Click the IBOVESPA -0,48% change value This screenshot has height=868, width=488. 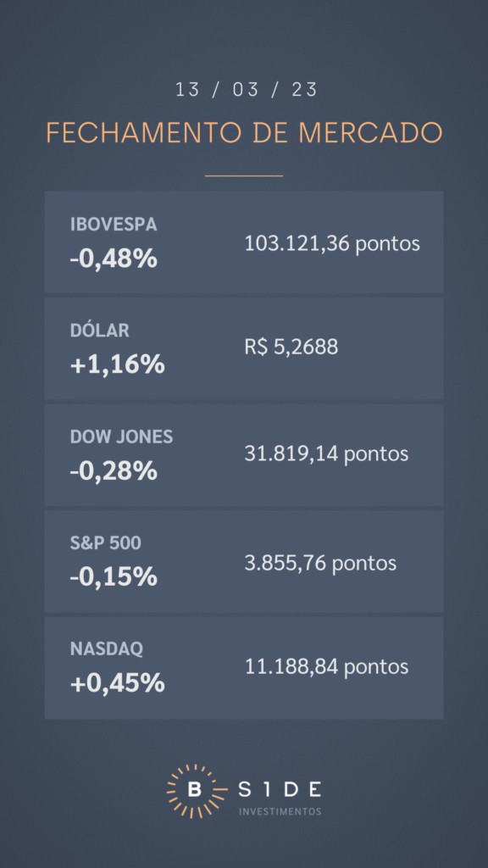[114, 259]
